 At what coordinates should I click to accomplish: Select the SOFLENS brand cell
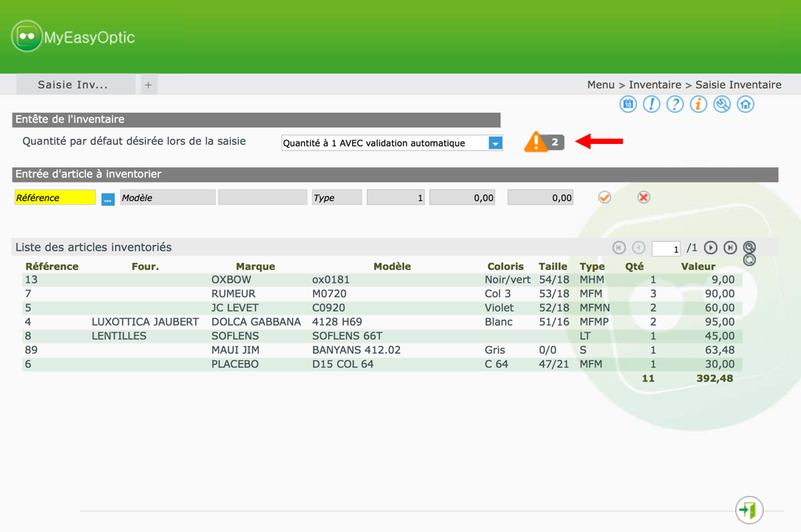[235, 336]
